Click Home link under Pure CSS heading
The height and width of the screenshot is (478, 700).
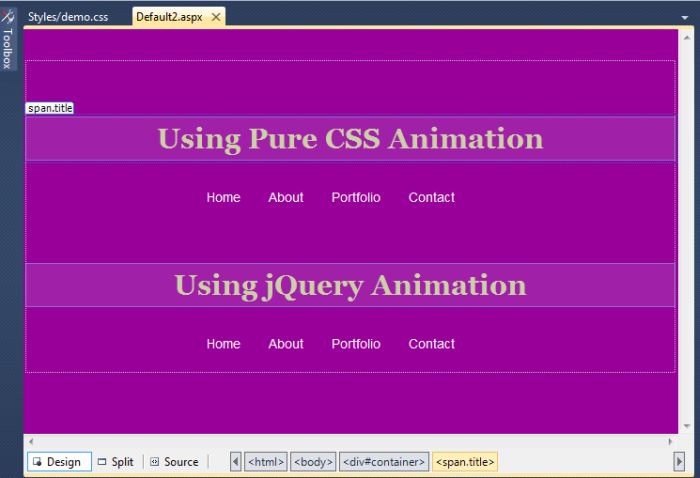pos(223,197)
